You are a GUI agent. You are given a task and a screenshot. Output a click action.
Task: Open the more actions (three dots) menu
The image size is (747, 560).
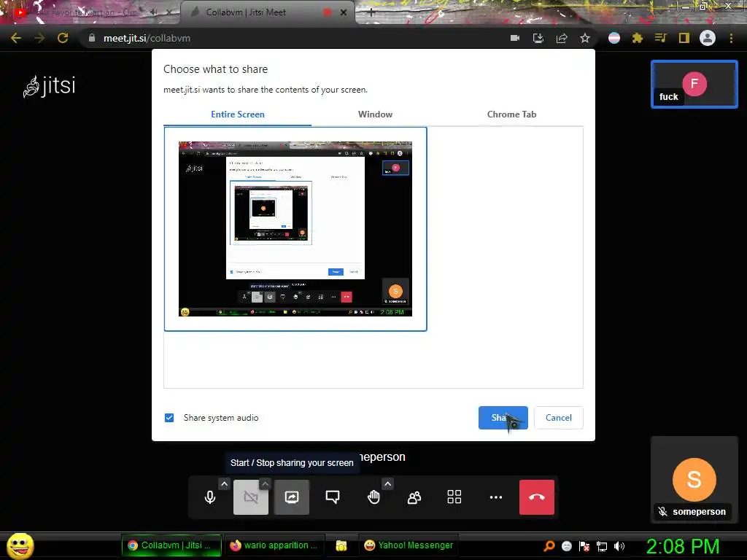pyautogui.click(x=496, y=497)
